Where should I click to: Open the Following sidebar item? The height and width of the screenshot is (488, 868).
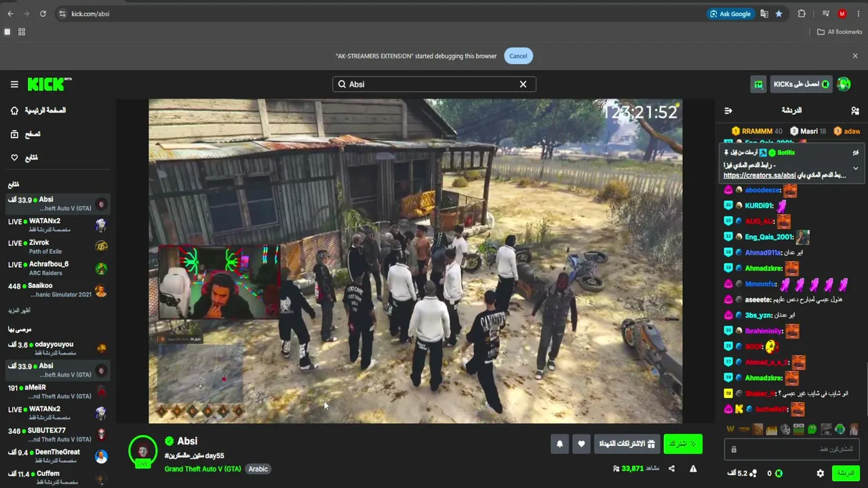point(24,158)
